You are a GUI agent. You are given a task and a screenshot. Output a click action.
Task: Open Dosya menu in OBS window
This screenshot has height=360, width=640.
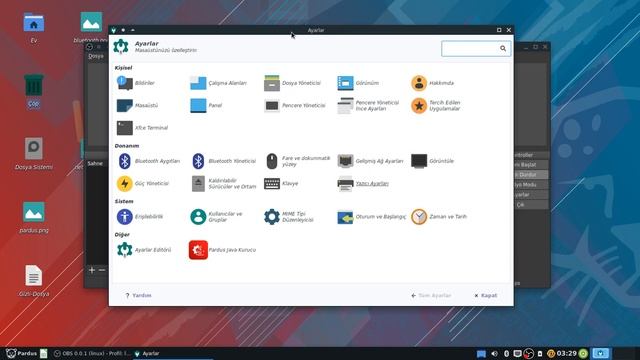pos(96,56)
